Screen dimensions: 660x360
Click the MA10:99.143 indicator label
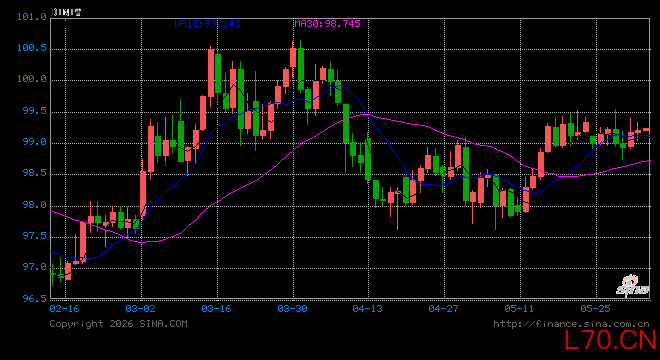(x=208, y=24)
